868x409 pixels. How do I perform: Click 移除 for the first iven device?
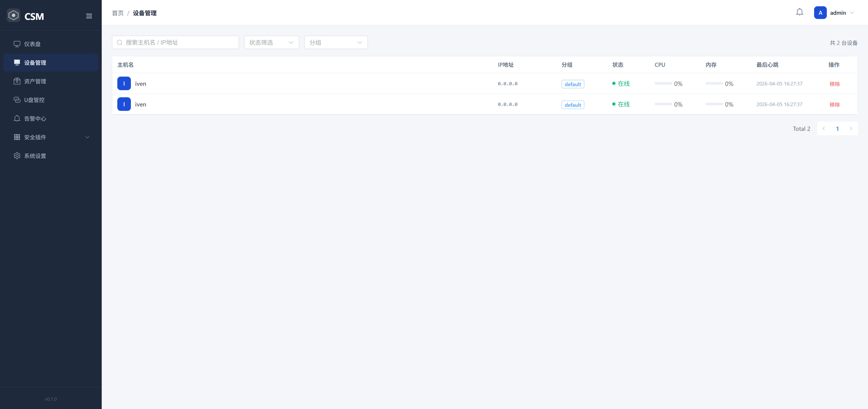click(834, 84)
